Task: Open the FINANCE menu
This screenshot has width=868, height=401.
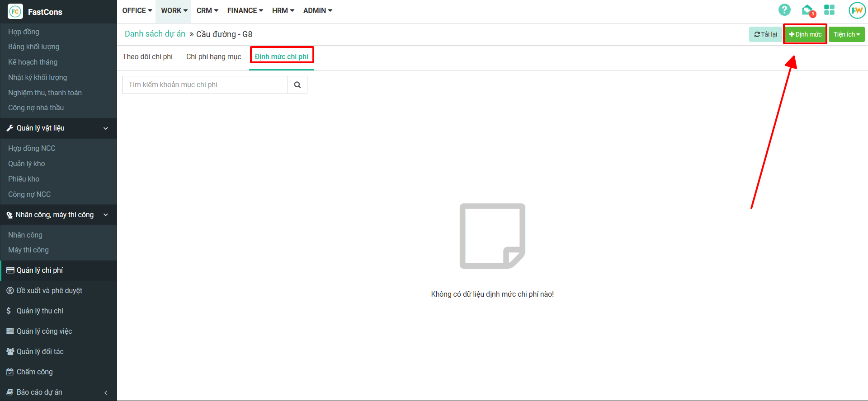Action: tap(245, 11)
